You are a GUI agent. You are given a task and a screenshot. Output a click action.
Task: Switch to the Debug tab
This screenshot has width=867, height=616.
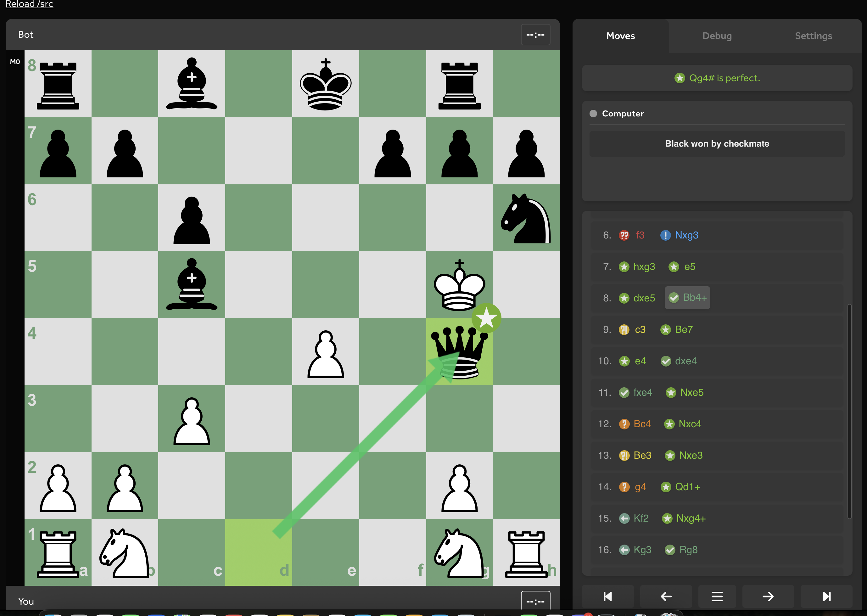717,36
